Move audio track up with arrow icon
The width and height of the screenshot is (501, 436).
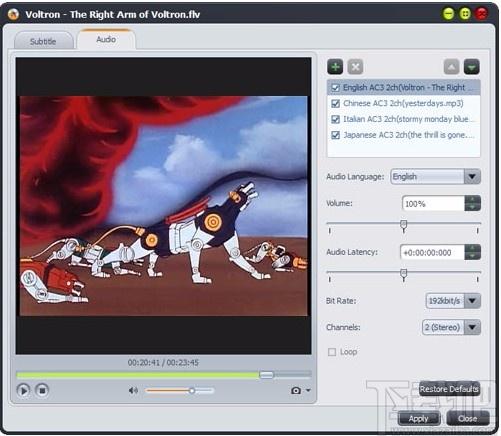click(x=451, y=67)
